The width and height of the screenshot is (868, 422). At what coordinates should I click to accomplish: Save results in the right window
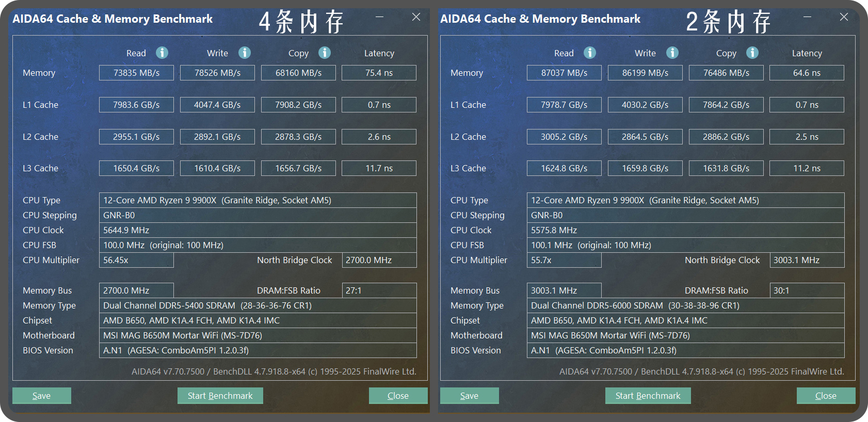pyautogui.click(x=470, y=396)
